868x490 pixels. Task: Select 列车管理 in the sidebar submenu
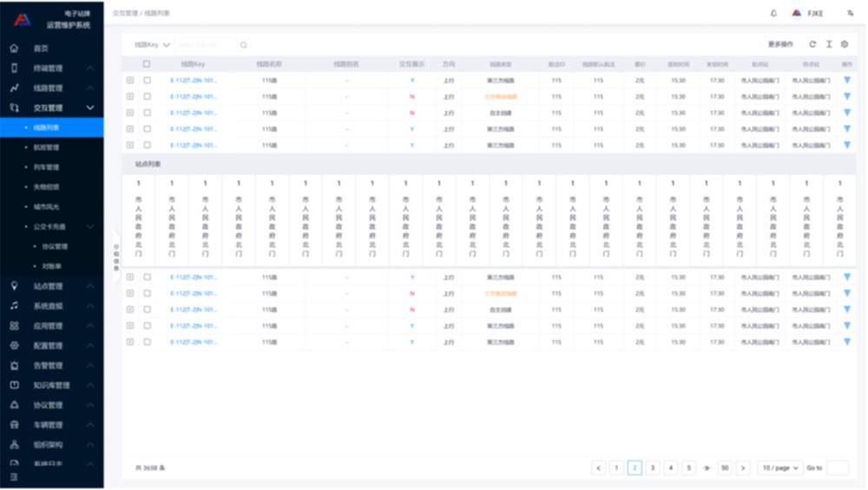click(x=46, y=167)
